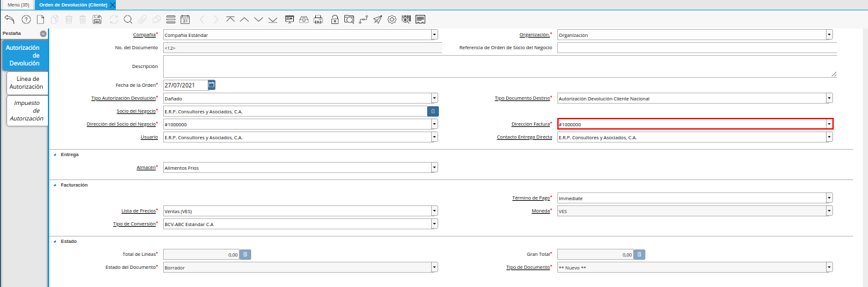Collapse the Facturación section
868x287 pixels.
(x=54, y=185)
